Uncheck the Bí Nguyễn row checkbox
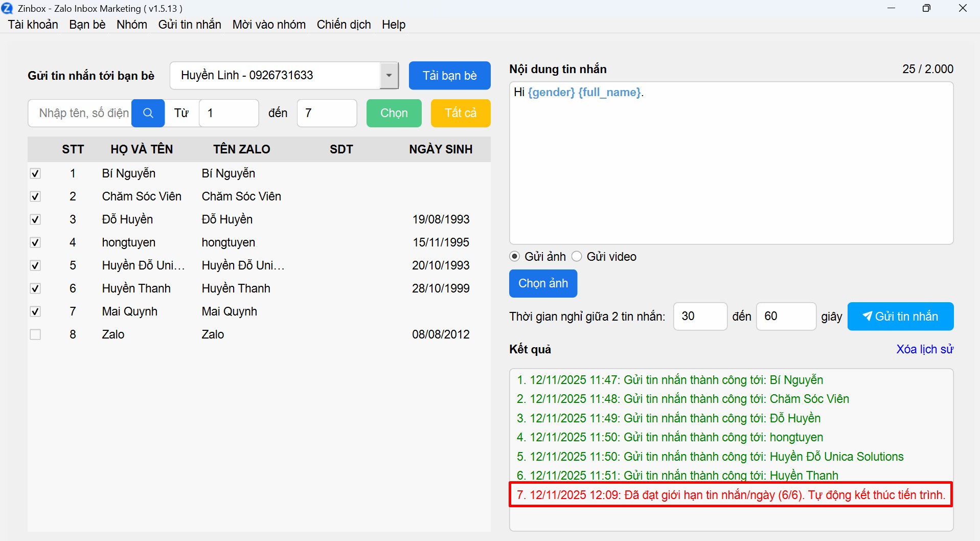This screenshot has width=980, height=541. click(x=35, y=173)
